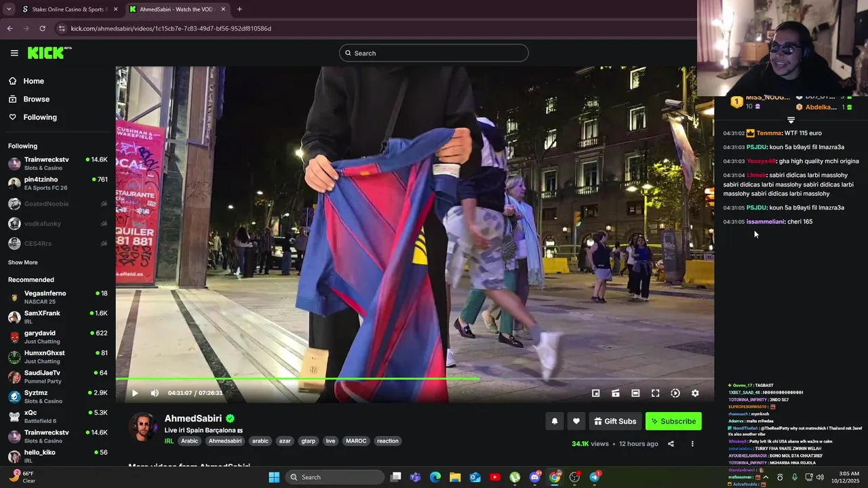Click the address bar URL

click(x=171, y=28)
